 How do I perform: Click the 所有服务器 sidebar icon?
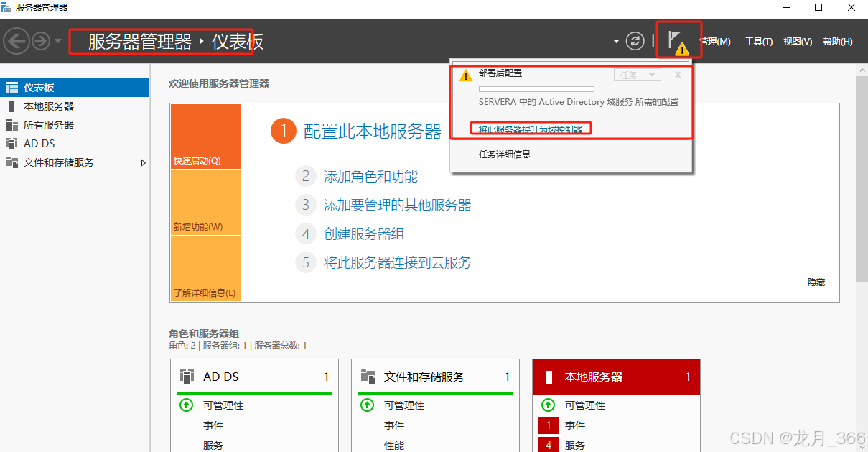11,125
